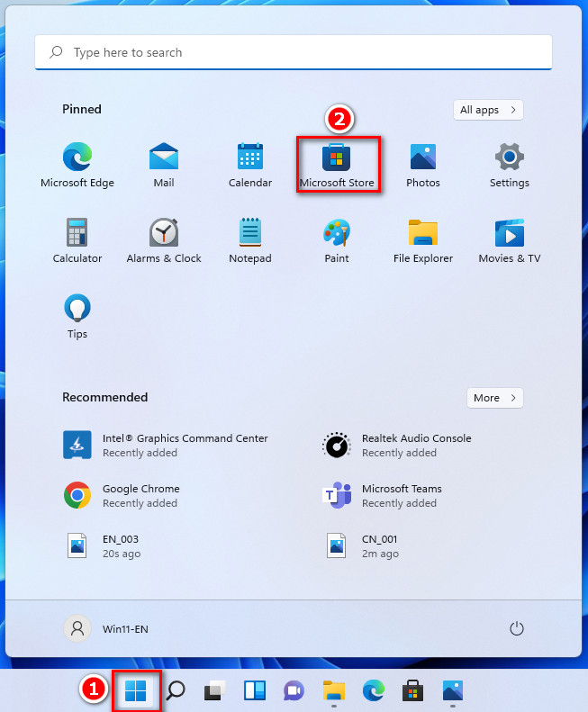The image size is (588, 712).
Task: Open Realtek Audio Console recommendation
Action: click(397, 445)
